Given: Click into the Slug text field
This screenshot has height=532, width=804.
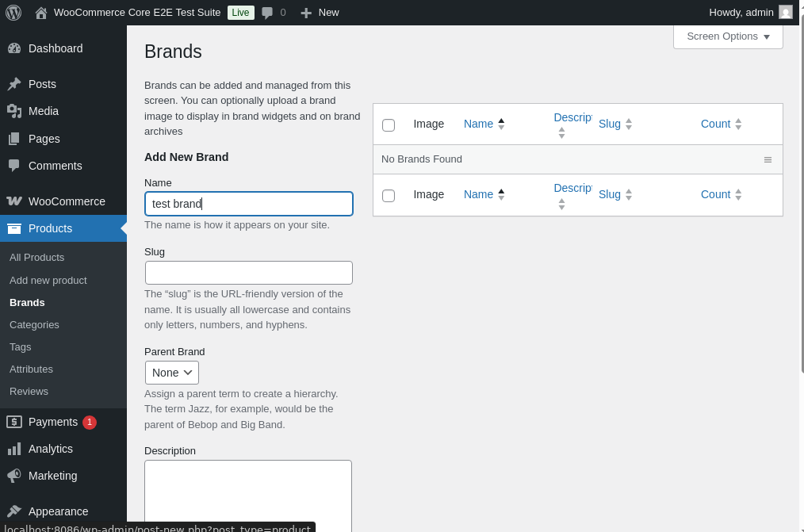Looking at the screenshot, I should click(x=249, y=273).
